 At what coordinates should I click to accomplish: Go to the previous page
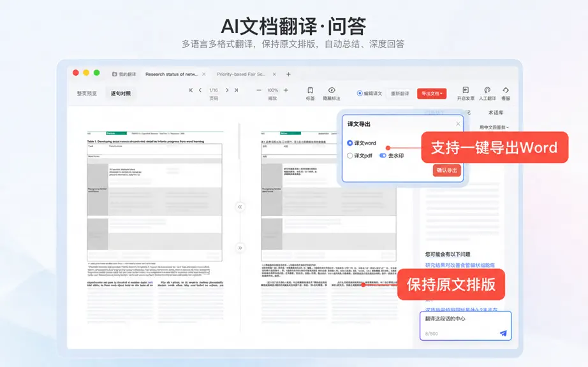coord(200,90)
